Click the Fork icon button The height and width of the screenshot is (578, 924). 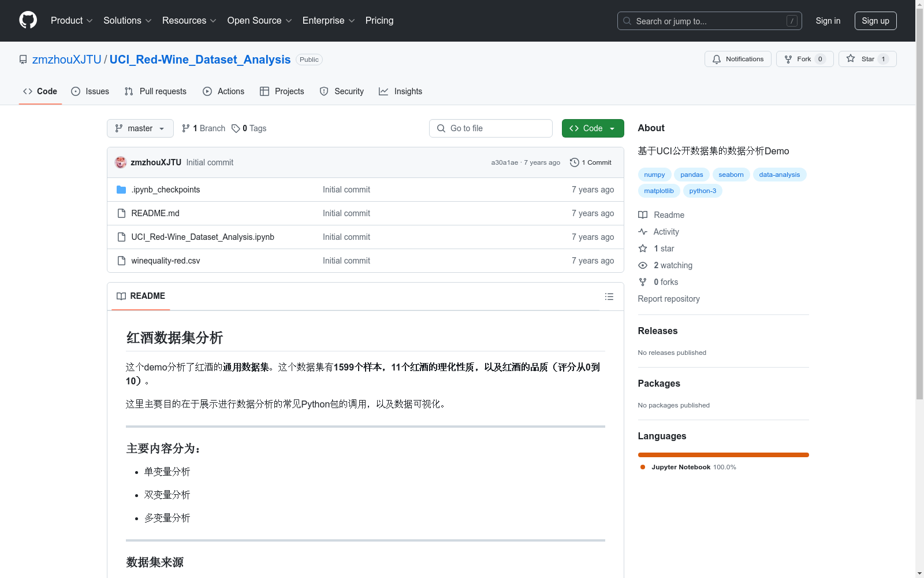point(788,59)
